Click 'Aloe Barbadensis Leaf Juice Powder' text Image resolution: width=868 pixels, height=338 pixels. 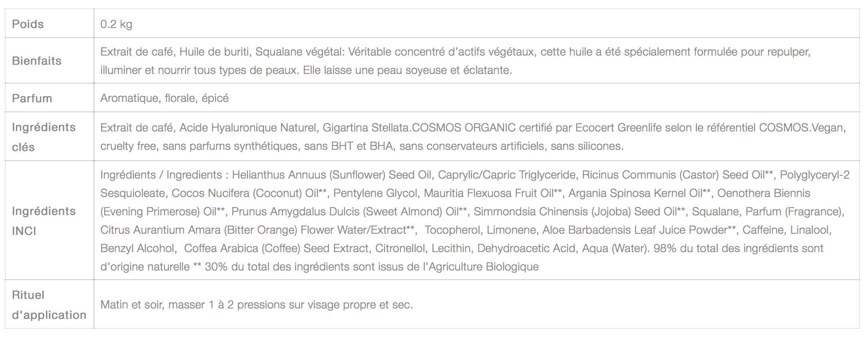click(635, 230)
